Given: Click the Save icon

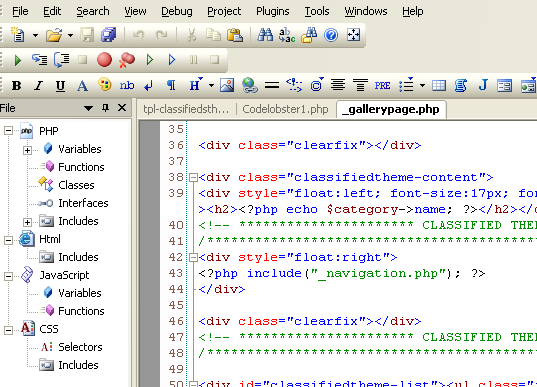Looking at the screenshot, I should click(87, 35).
